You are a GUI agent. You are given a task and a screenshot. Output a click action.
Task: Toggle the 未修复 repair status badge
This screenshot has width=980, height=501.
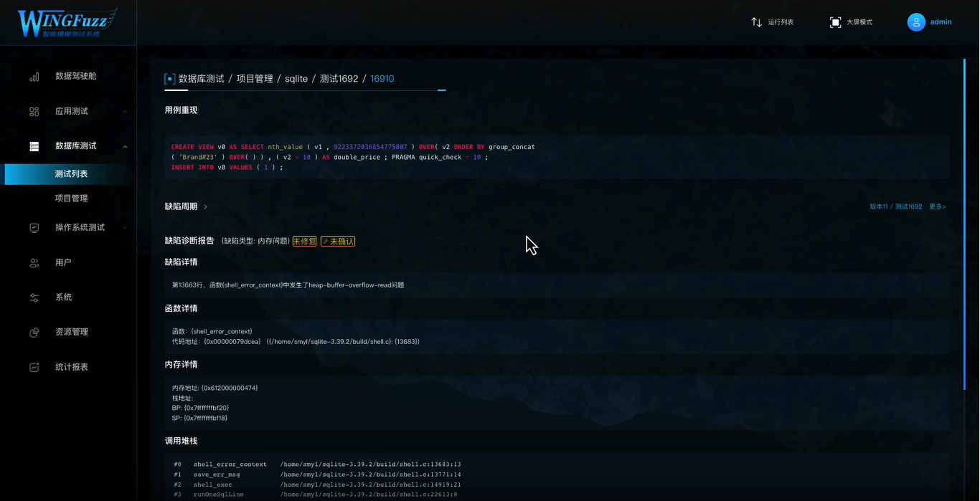(x=304, y=242)
